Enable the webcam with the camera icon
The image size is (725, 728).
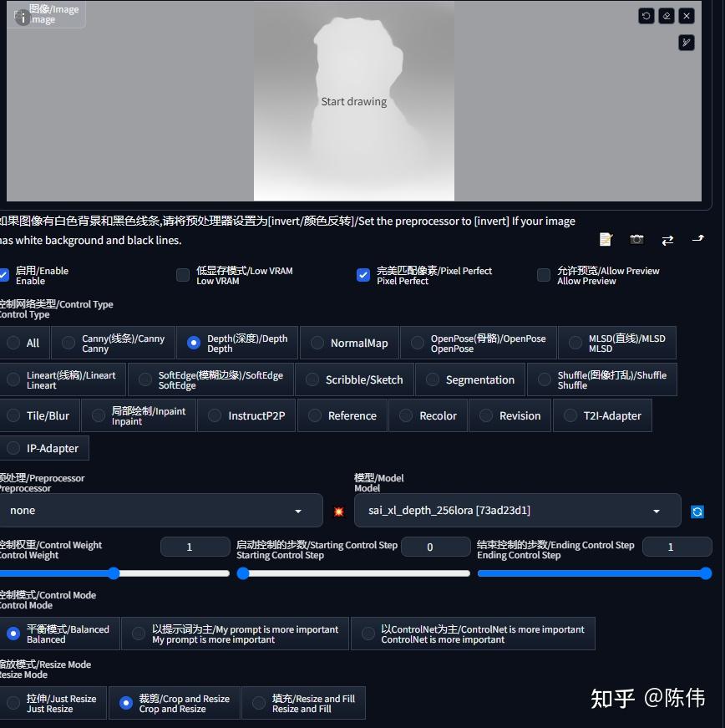[636, 239]
